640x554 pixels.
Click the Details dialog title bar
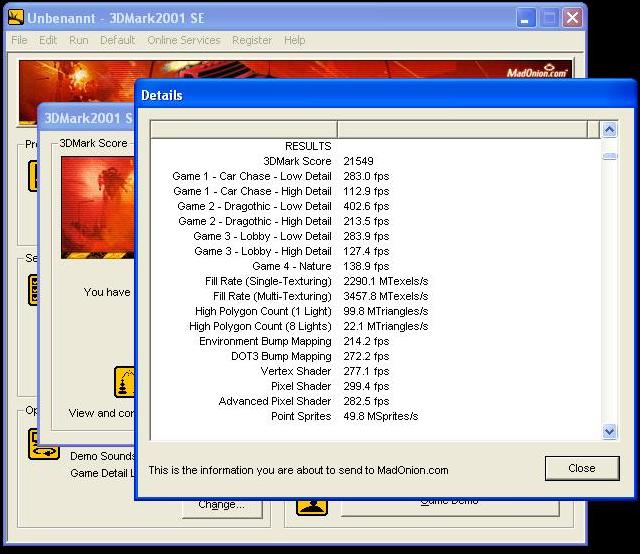385,95
